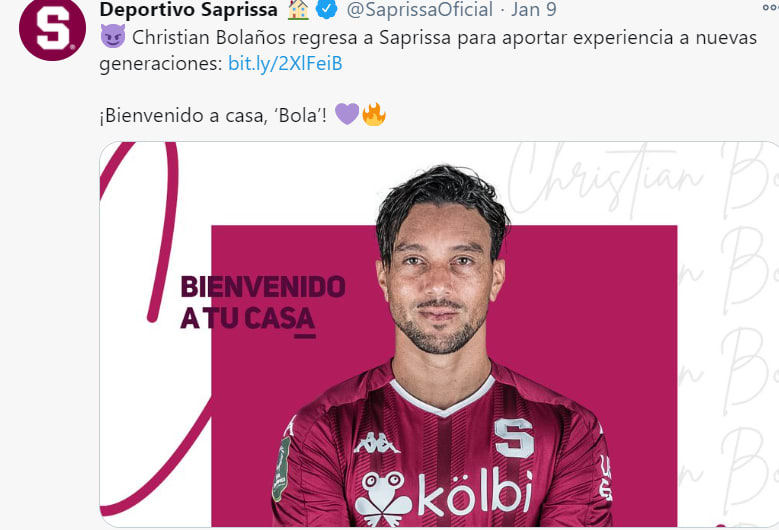Click the 'Christian' signature watermark
Image resolution: width=779 pixels, height=530 pixels.
tap(605, 179)
